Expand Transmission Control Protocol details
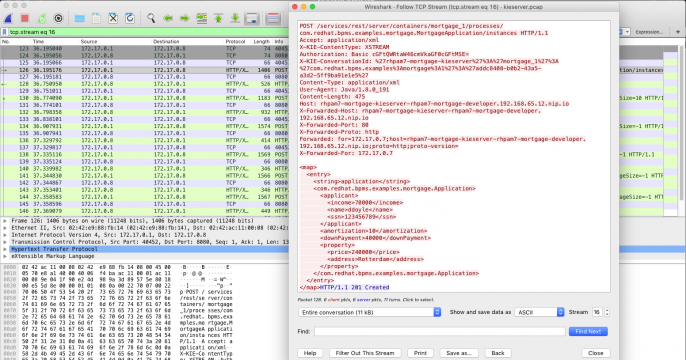The width and height of the screenshot is (686, 360). [5, 242]
